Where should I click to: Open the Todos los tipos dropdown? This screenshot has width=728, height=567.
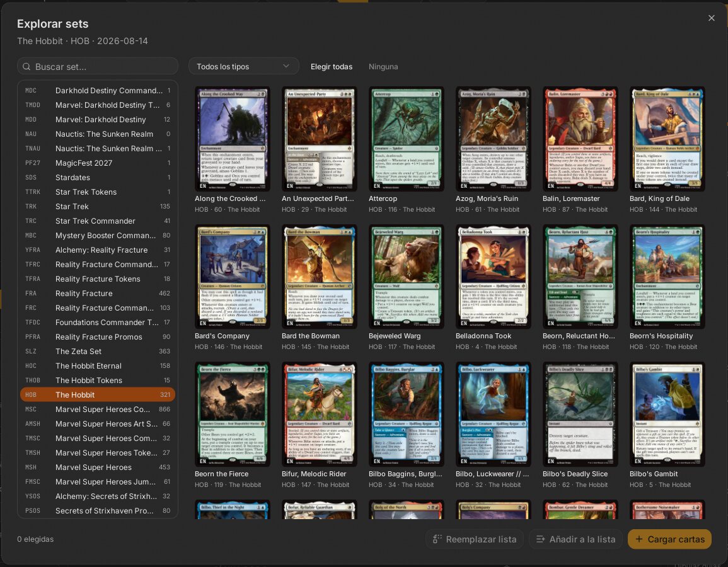(243, 66)
